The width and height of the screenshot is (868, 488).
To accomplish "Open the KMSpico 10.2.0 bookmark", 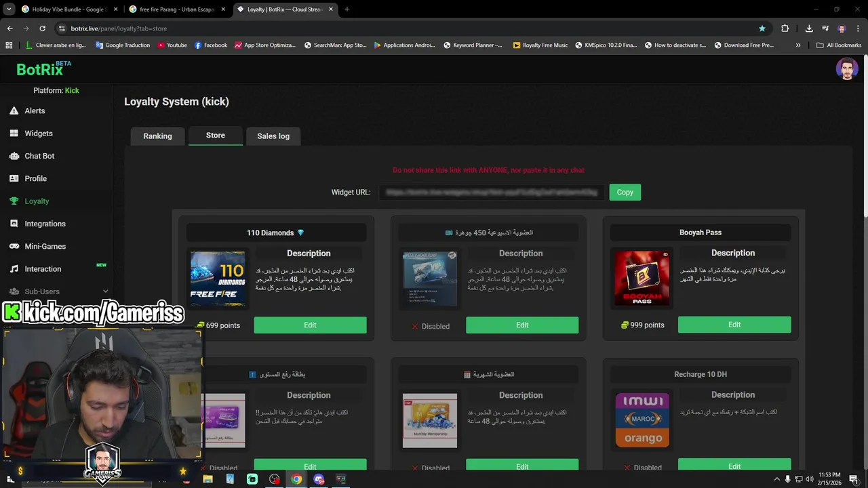I will click(x=606, y=45).
